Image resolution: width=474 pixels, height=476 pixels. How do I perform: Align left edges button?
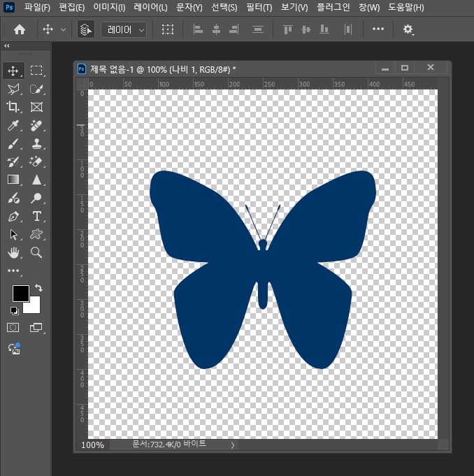(x=198, y=29)
